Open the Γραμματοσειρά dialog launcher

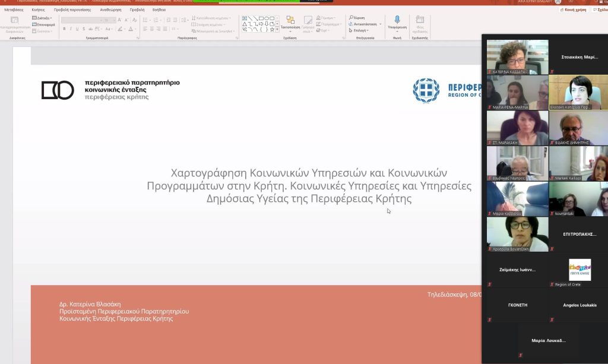point(138,38)
